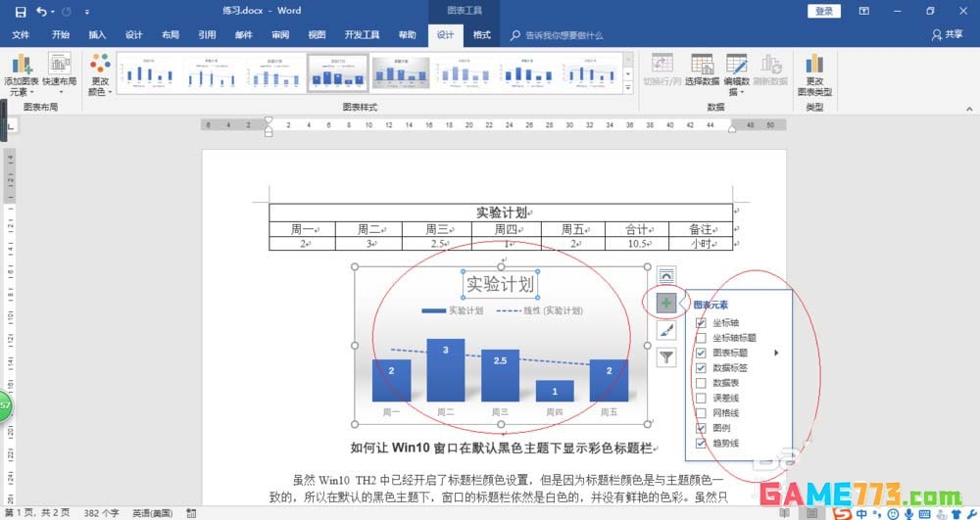Click the Sogou input method S icon
This screenshot has width=980, height=520.
tap(843, 513)
